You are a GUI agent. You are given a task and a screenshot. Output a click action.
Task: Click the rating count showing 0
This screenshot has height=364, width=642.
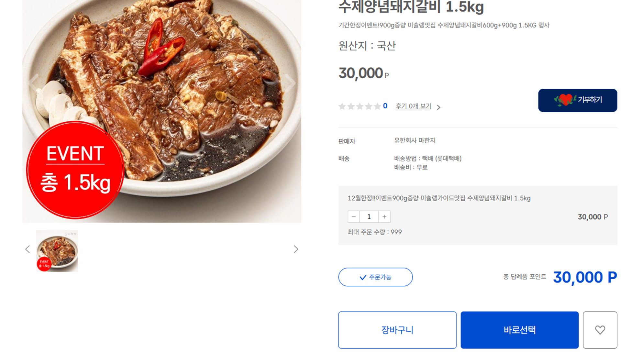tap(385, 106)
